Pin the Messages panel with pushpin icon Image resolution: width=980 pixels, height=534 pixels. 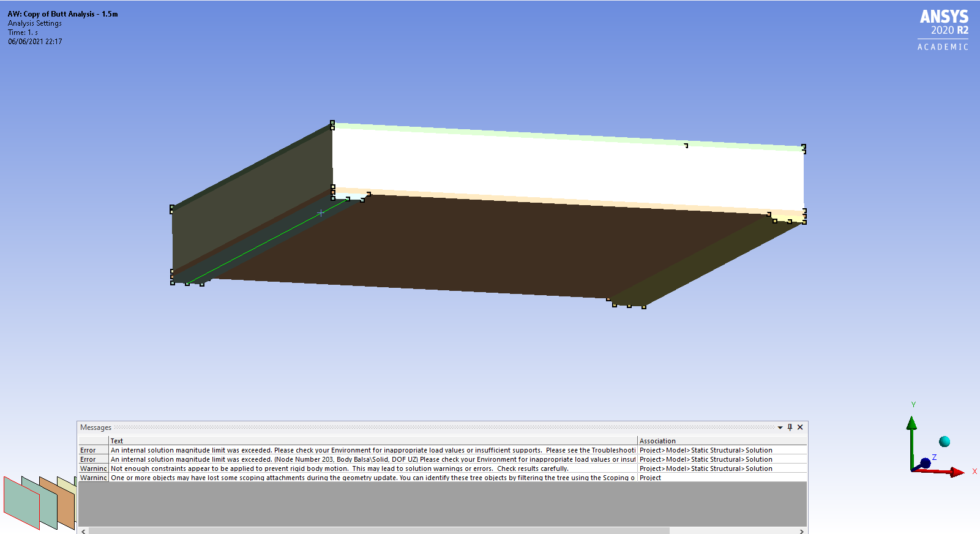coord(790,427)
